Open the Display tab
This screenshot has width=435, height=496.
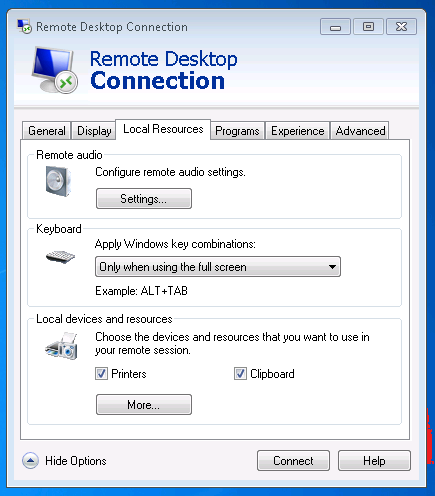94,131
